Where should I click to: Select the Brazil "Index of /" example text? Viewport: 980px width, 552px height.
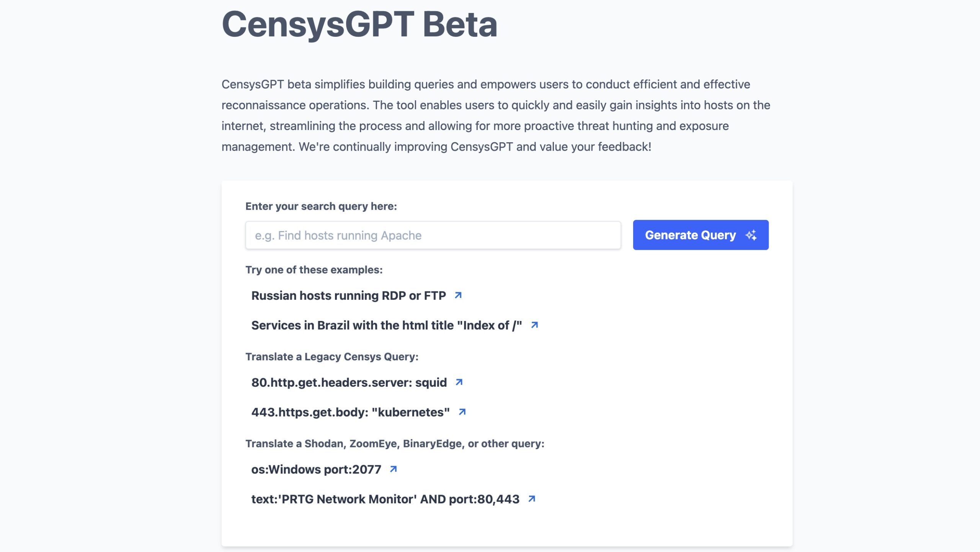[x=386, y=325]
